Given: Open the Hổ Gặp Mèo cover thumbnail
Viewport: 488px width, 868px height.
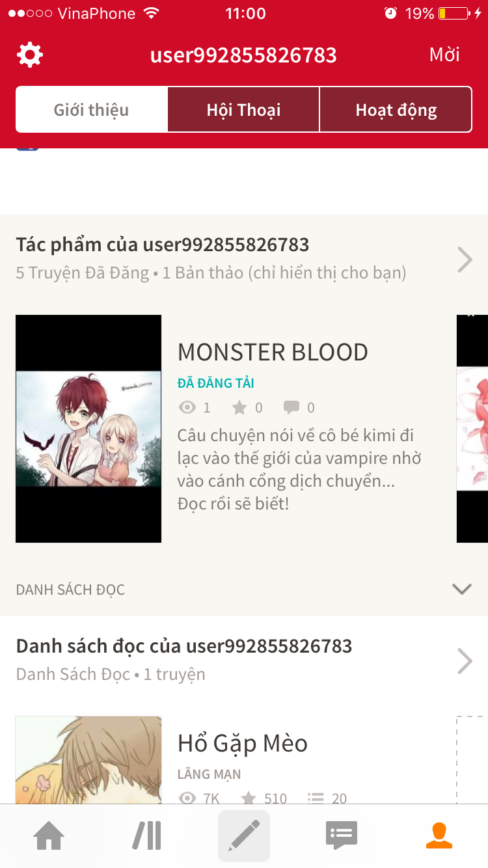Looking at the screenshot, I should 88,760.
